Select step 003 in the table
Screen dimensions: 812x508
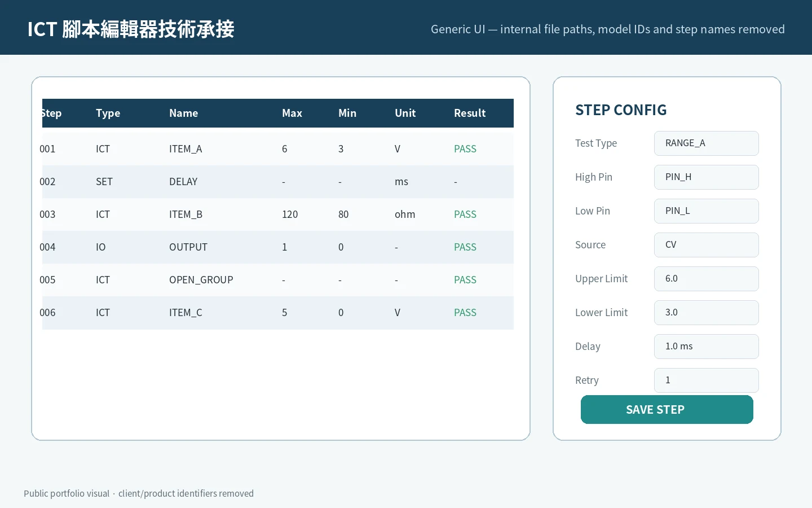[278, 214]
